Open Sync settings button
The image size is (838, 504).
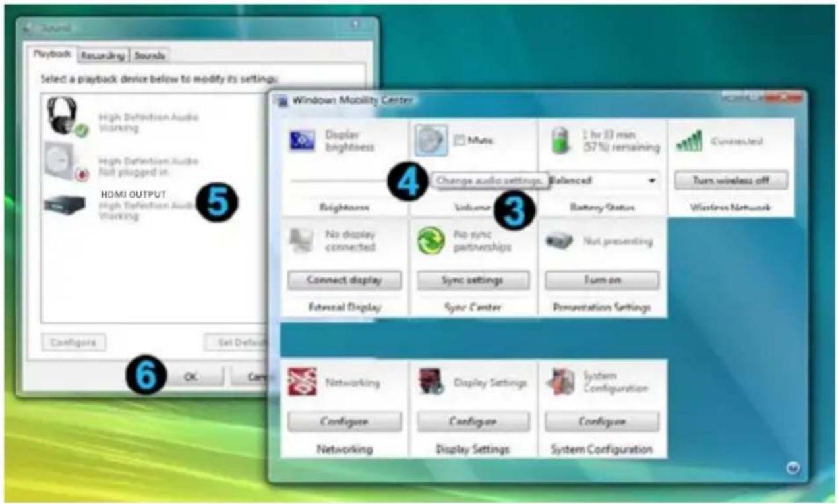(473, 280)
